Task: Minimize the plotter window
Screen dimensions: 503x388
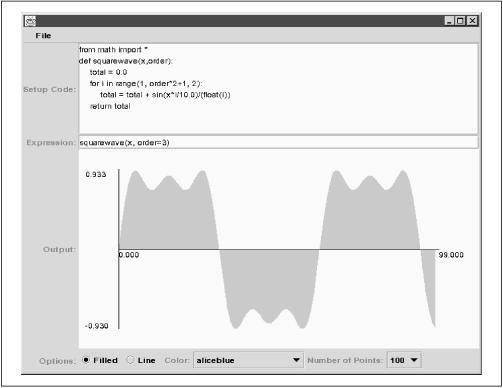Action: (x=449, y=21)
